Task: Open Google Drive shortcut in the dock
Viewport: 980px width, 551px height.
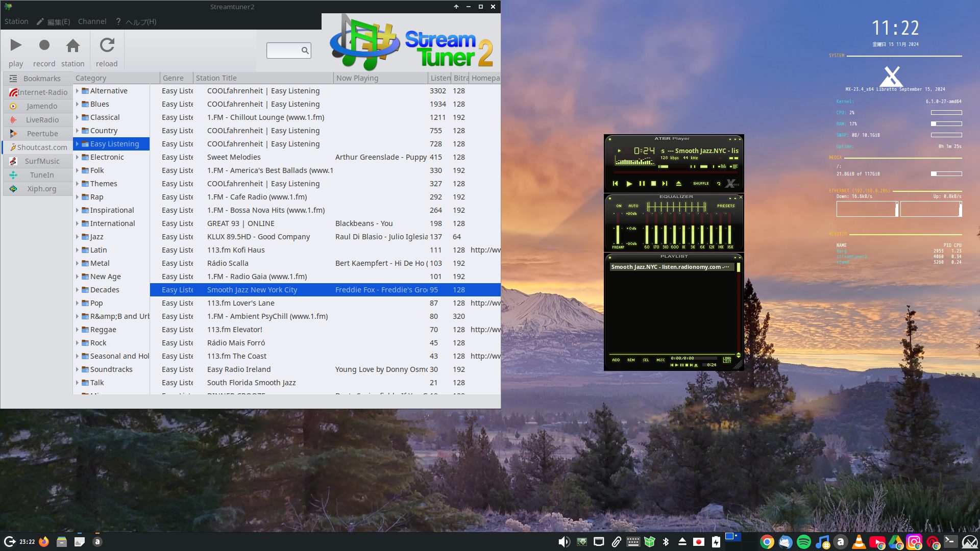Action: [x=896, y=542]
